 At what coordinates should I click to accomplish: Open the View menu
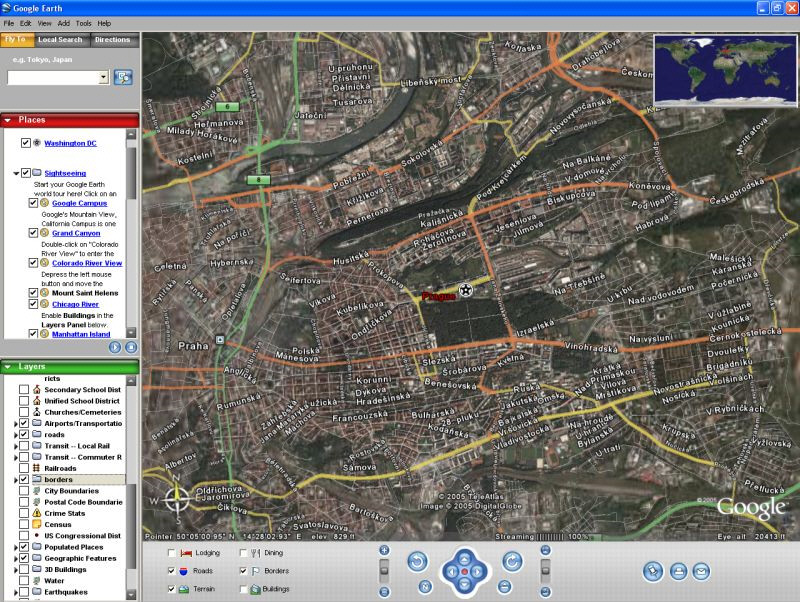point(44,23)
